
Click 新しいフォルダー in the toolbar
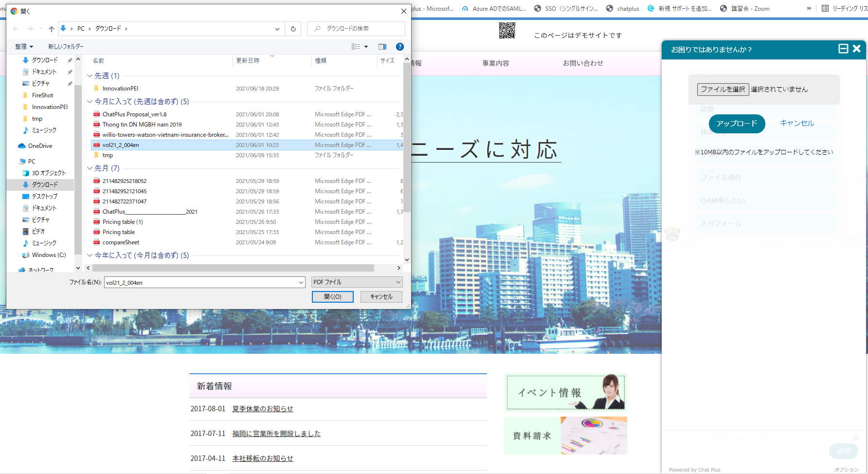66,47
